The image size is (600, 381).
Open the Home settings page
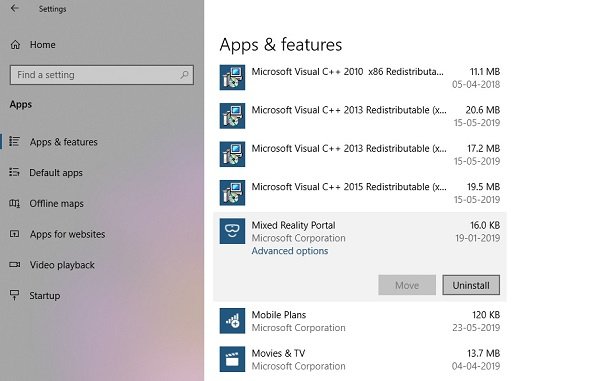(43, 45)
